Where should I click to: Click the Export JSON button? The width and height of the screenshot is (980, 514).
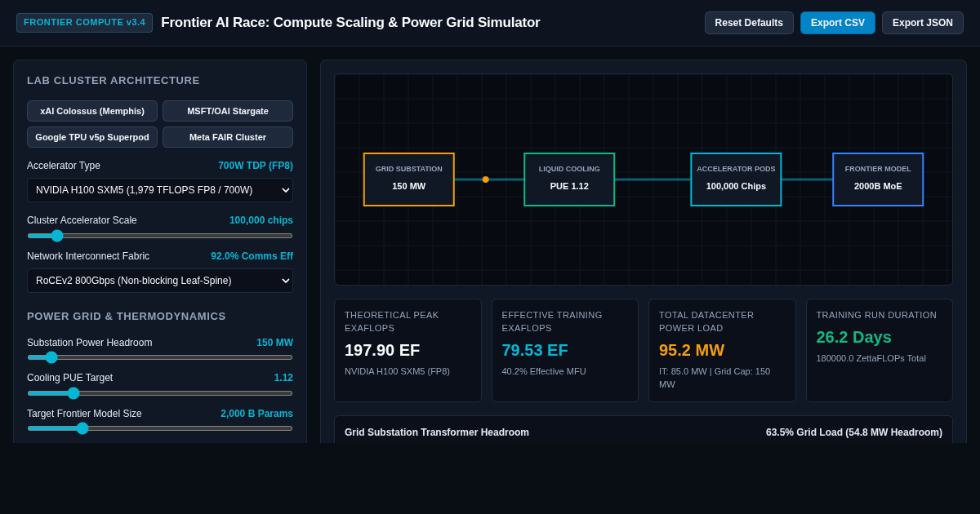pyautogui.click(x=923, y=23)
